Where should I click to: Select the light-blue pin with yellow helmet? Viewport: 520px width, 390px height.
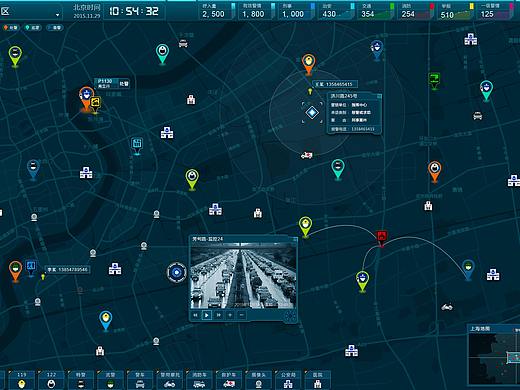pyautogui.click(x=106, y=321)
